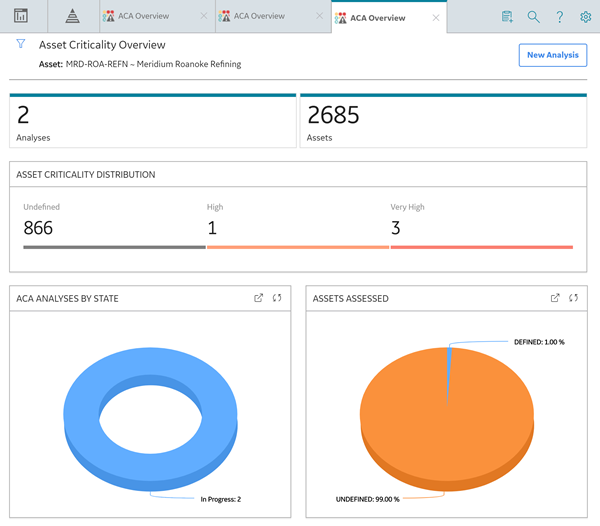Open the 2 Analyses summary card
600x526 pixels.
pos(153,121)
